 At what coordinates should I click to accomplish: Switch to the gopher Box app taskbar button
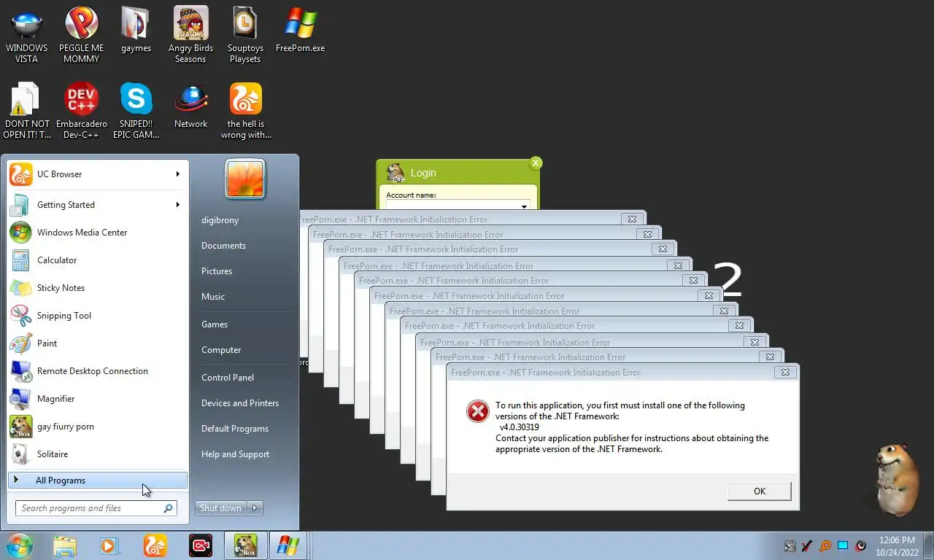coord(245,545)
